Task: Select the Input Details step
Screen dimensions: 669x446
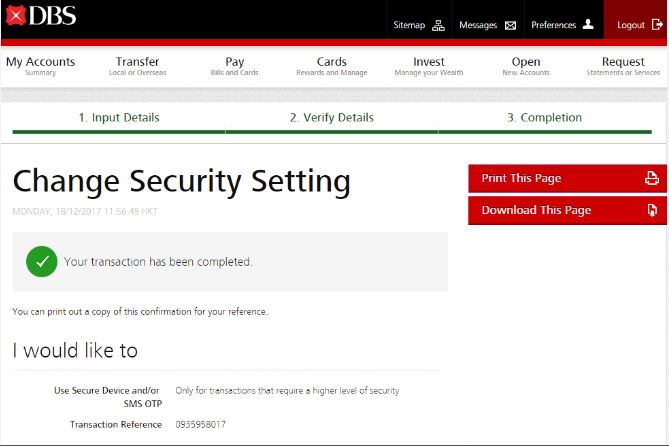Action: coord(119,118)
